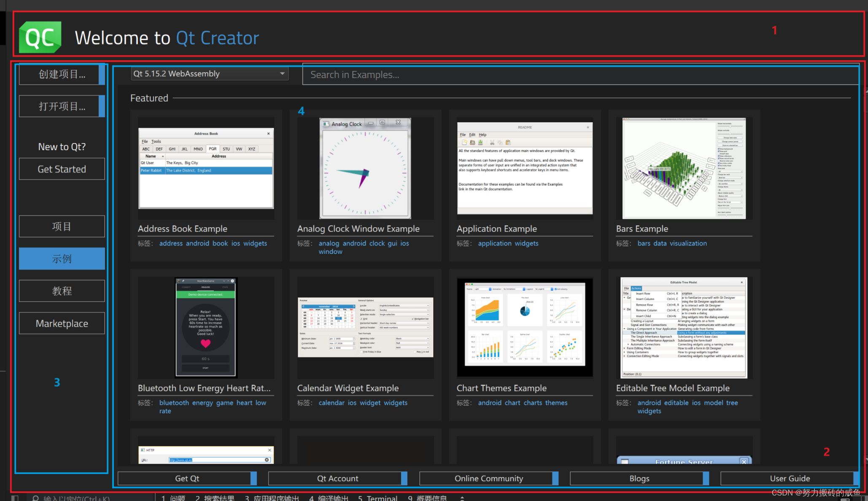Click the 'bluetooth' tag link

pyautogui.click(x=174, y=403)
